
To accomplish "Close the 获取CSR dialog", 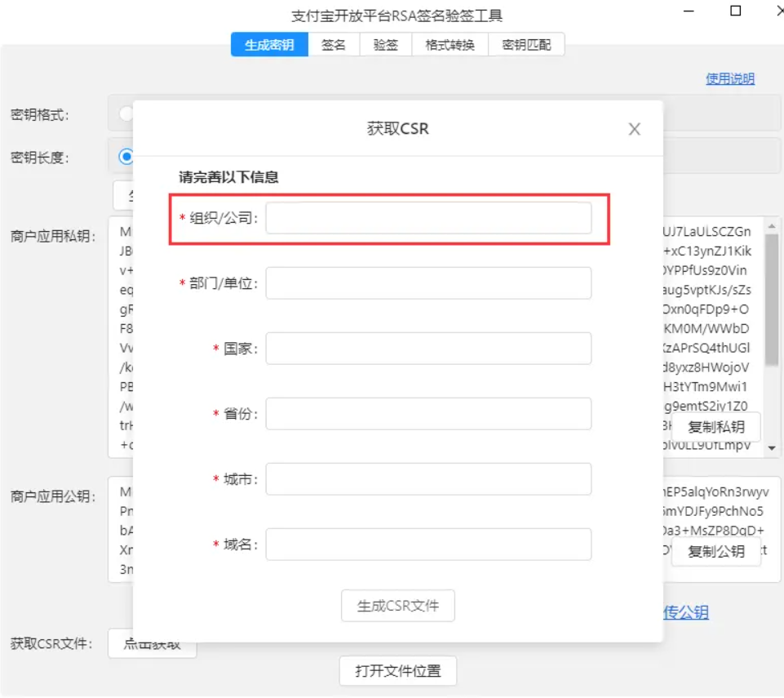I will pos(634,129).
